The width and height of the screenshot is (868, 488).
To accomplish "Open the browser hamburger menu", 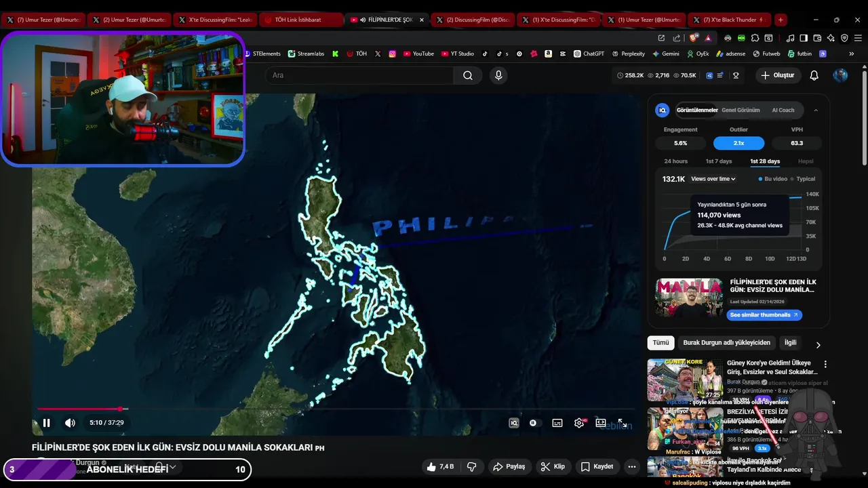I will [858, 38].
